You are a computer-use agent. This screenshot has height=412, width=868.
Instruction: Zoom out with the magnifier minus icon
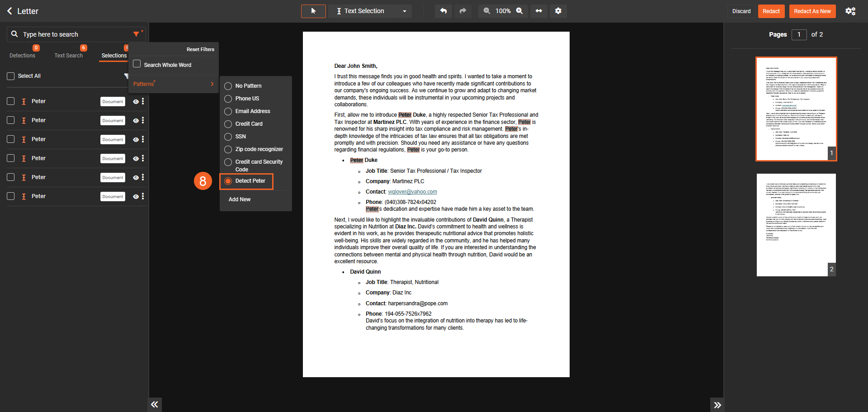point(486,11)
